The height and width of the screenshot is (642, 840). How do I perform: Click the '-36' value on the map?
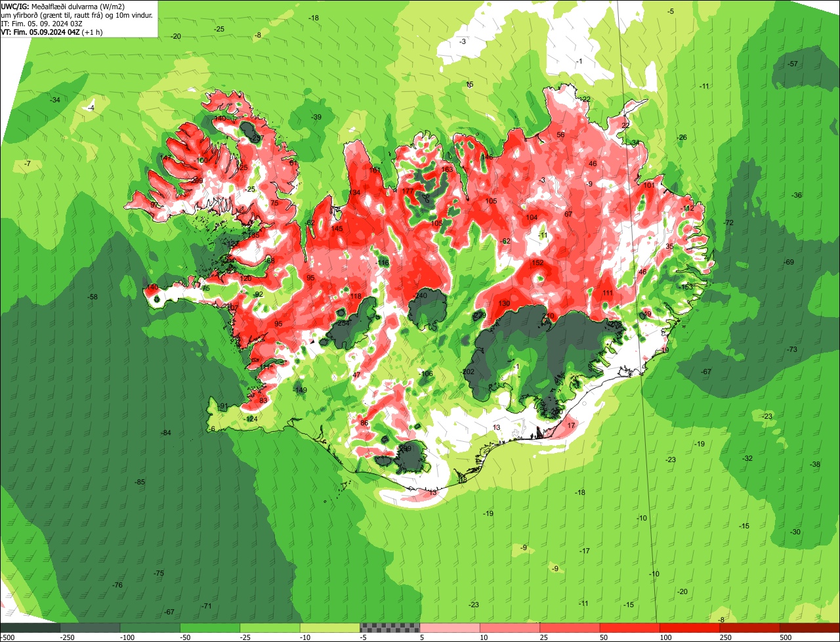point(797,196)
